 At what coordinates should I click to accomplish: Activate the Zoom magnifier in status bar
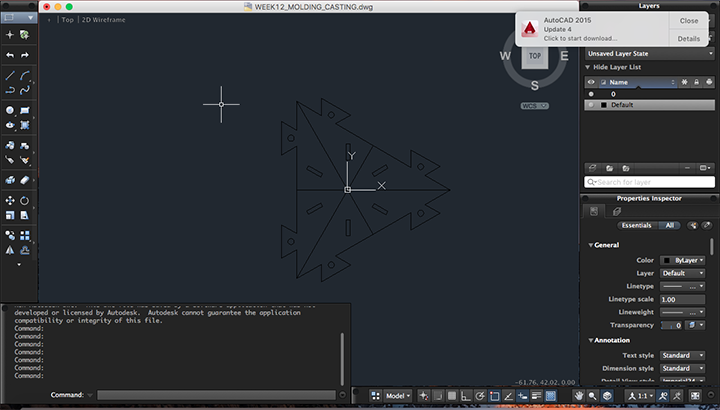(x=593, y=396)
